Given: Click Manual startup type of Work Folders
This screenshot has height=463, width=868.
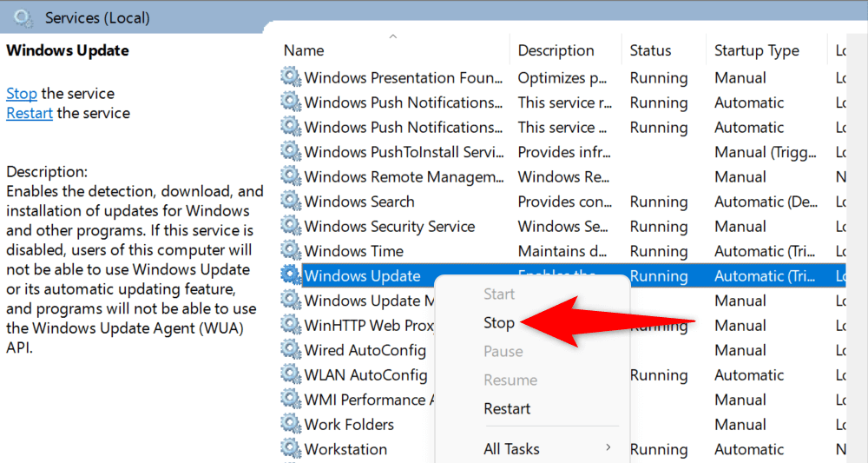Looking at the screenshot, I should [x=740, y=425].
